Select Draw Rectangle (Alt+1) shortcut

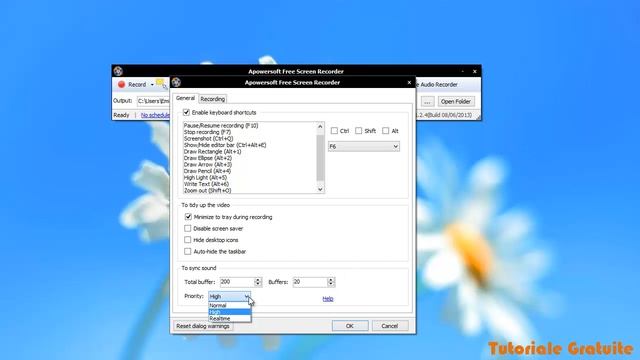(212, 152)
